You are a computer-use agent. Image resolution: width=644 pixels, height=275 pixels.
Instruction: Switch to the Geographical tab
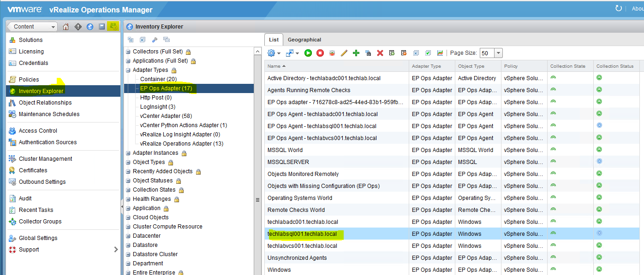304,40
